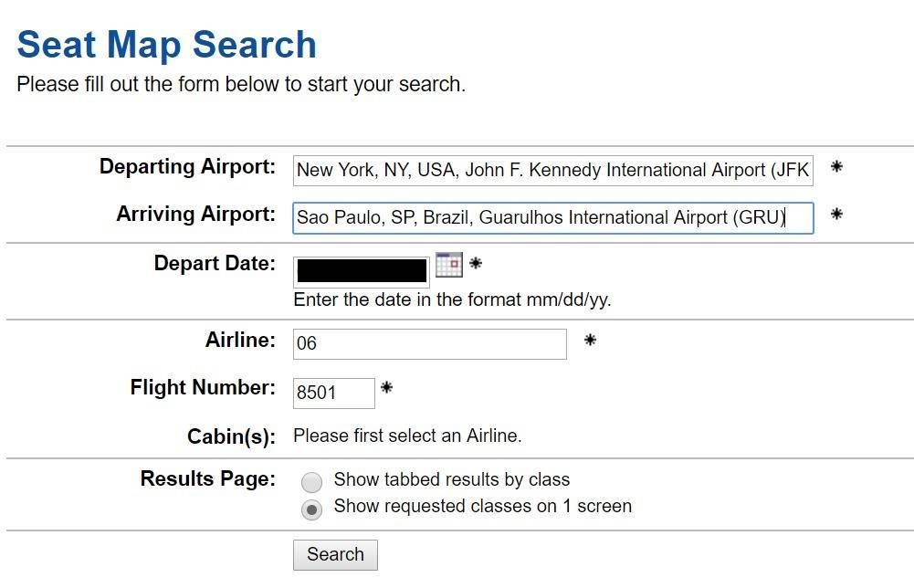Click the 'Please first select an Airline.' text
Viewport: 914px width, 588px height.
407,436
